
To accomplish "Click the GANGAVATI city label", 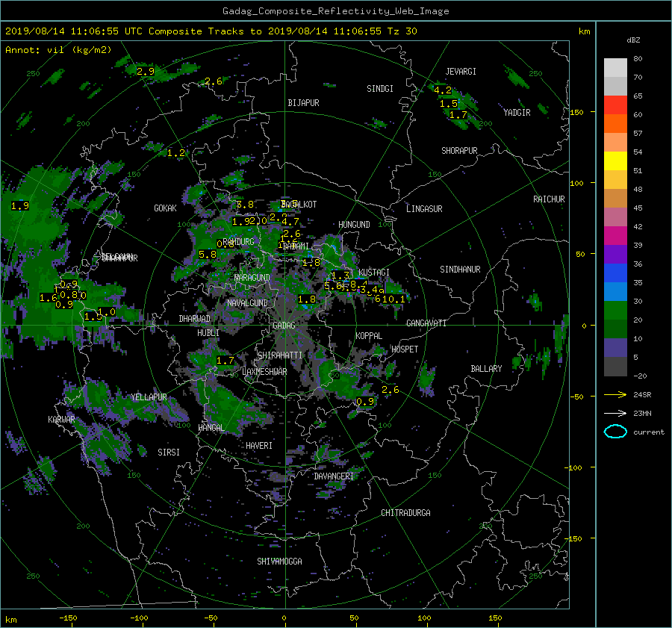I will 426,323.
